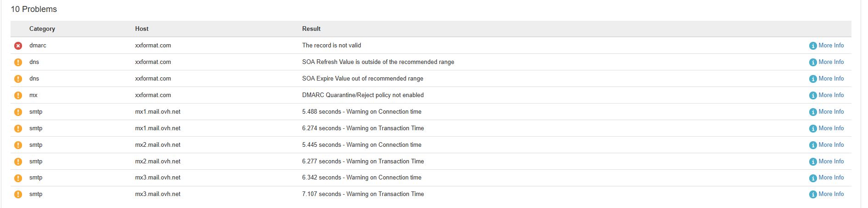Click info icon for 6.342 seconds connection row
The width and height of the screenshot is (868, 208).
pyautogui.click(x=813, y=178)
